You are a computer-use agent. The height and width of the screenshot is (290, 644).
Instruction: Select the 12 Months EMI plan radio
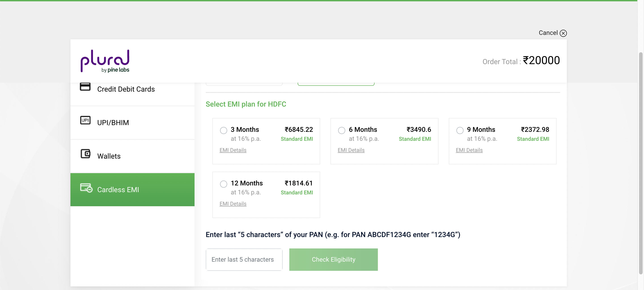click(x=224, y=184)
